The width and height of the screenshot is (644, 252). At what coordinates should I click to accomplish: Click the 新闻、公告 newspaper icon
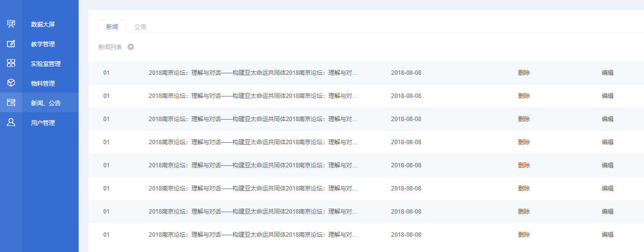pyautogui.click(x=11, y=102)
